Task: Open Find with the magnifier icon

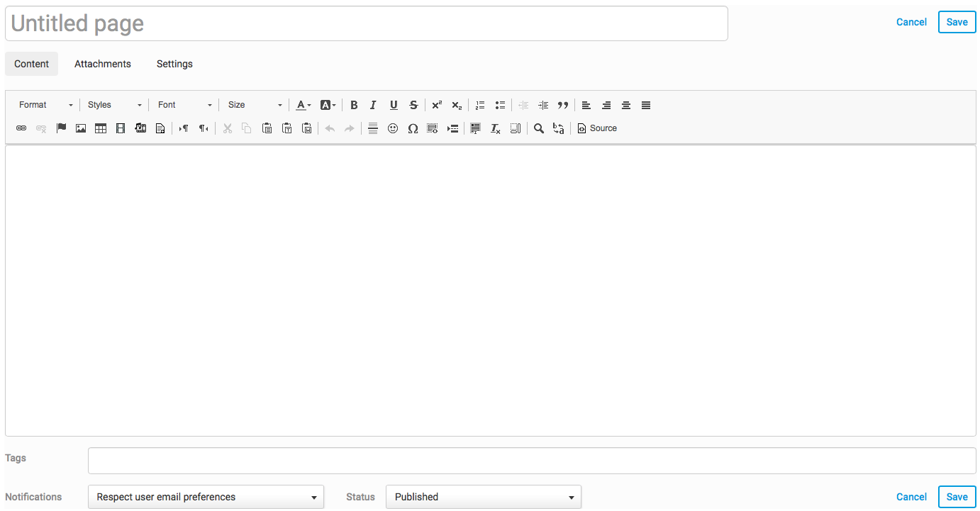Action: pyautogui.click(x=539, y=128)
